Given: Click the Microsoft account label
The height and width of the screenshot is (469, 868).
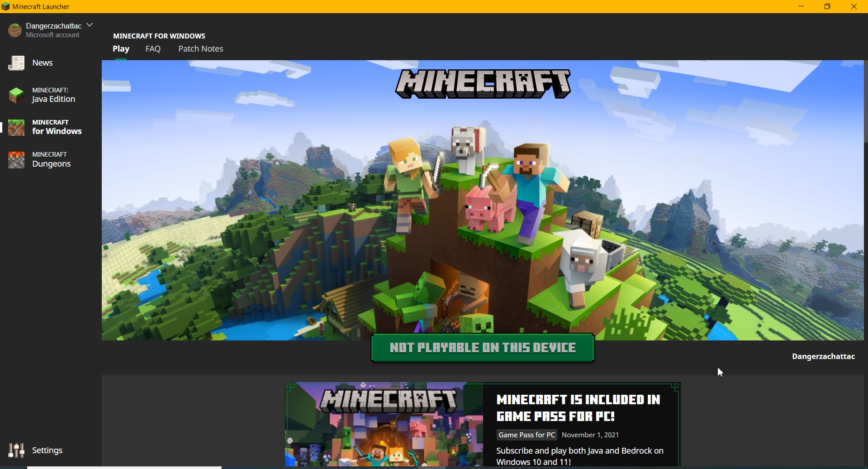Looking at the screenshot, I should coord(52,35).
